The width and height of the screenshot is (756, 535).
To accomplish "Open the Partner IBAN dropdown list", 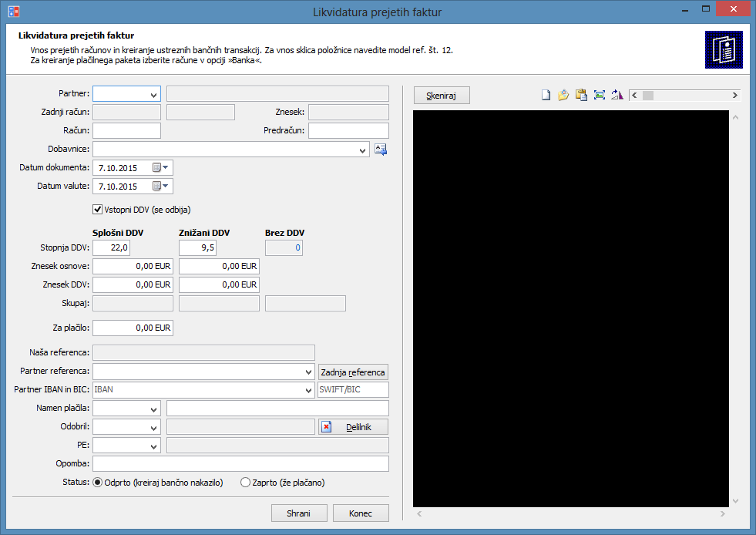I will click(307, 390).
